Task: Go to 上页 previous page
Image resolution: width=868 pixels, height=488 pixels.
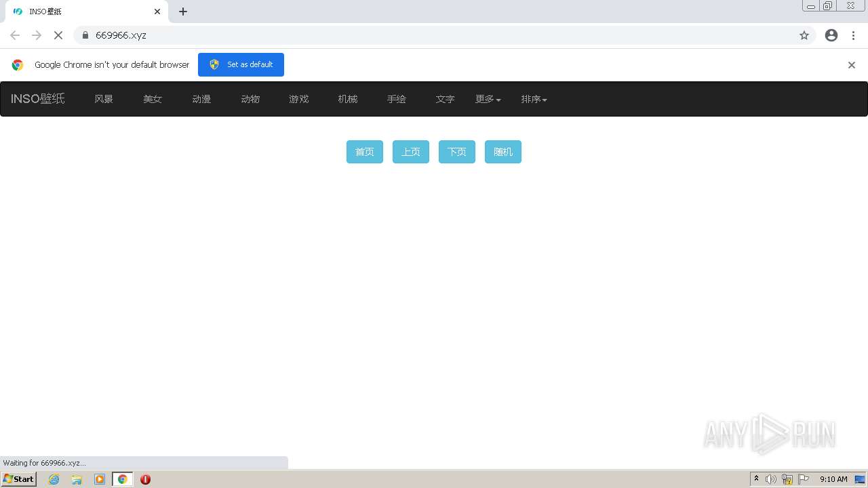Action: tap(411, 152)
